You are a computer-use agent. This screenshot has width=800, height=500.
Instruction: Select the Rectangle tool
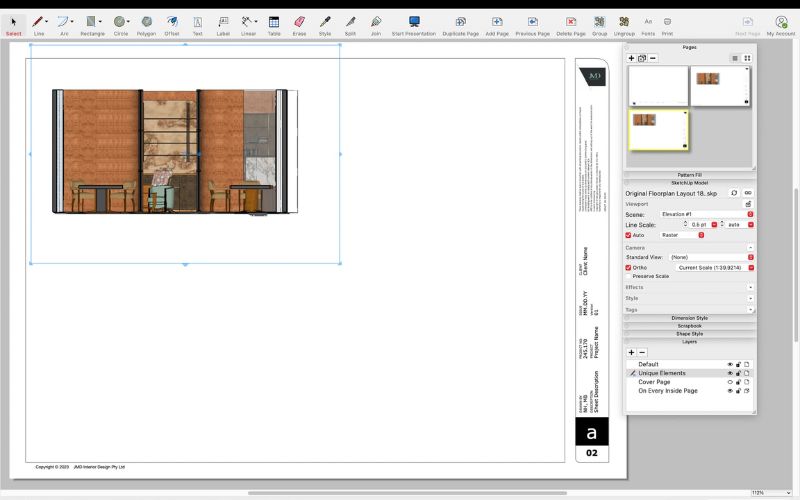[91, 25]
